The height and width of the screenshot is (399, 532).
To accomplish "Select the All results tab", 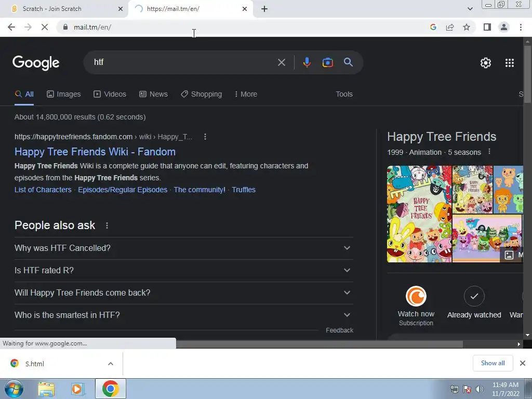I will pos(24,95).
